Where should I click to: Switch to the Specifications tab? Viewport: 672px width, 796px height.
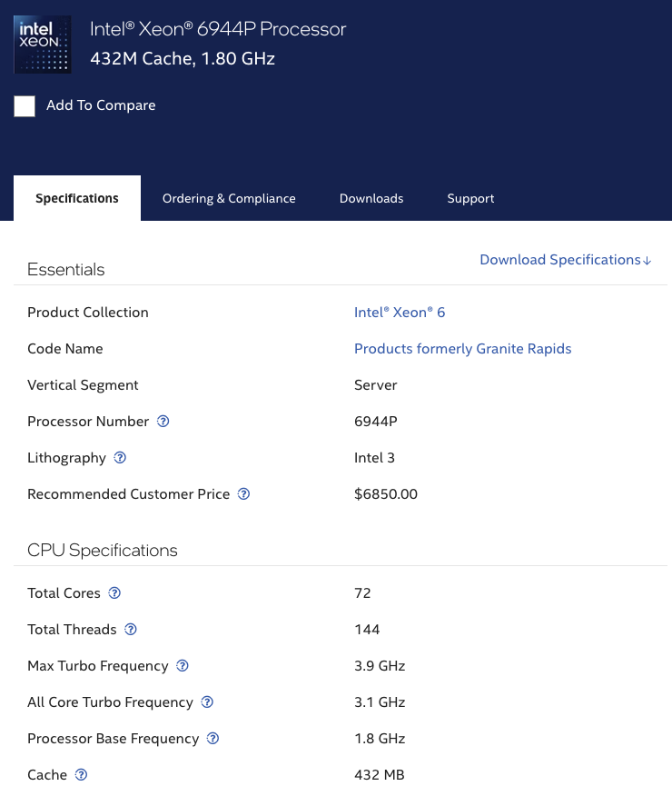click(77, 198)
